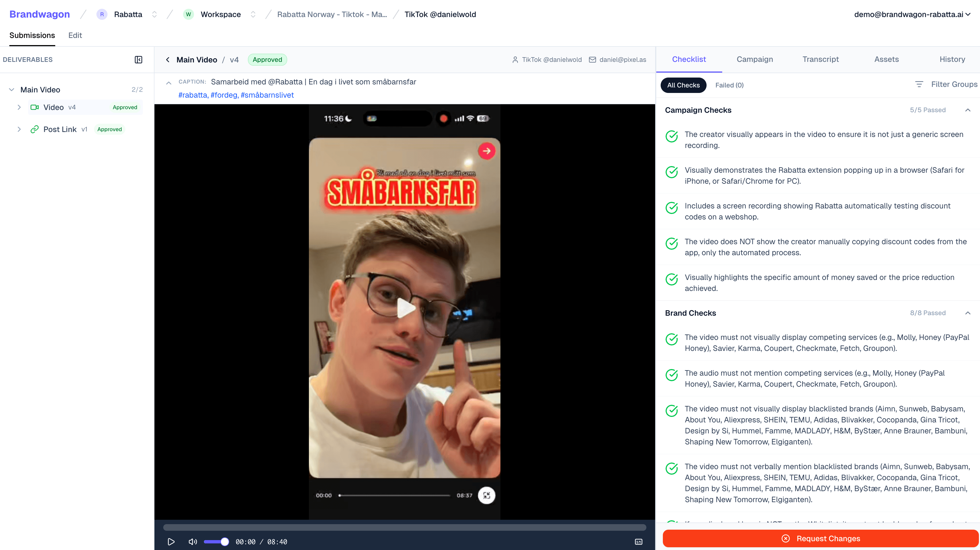Click the W avatar beside Workspace
980x550 pixels.
(x=188, y=15)
